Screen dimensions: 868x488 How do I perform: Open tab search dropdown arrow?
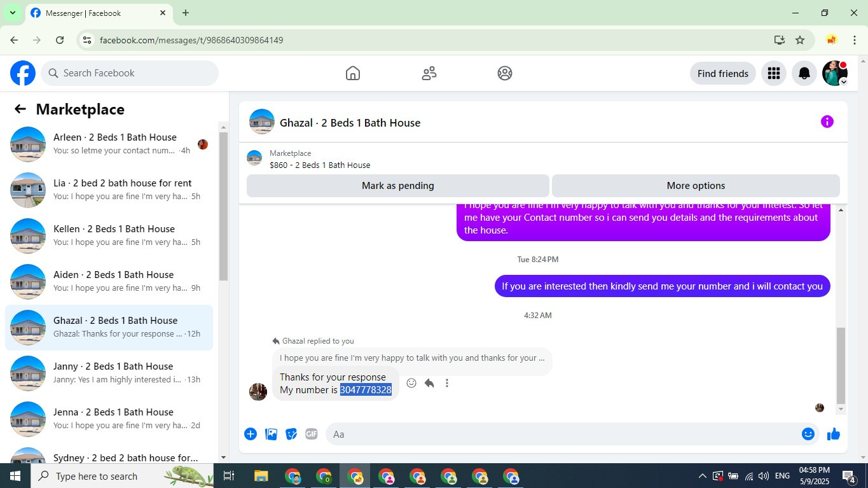[12, 13]
